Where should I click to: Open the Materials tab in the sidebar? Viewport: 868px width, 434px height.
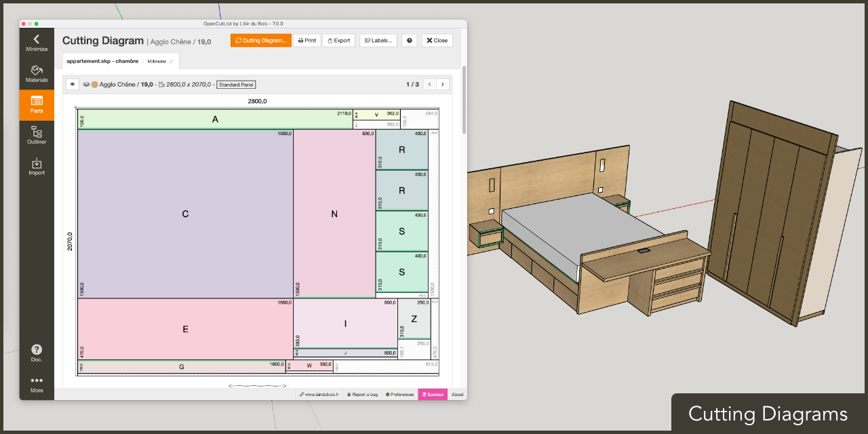click(x=37, y=74)
